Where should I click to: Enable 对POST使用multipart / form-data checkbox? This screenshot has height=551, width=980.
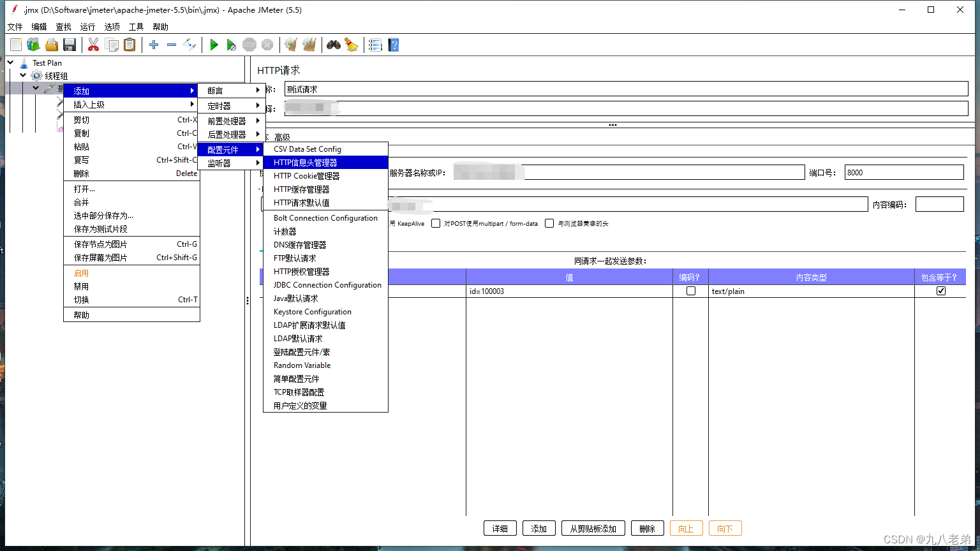click(436, 223)
